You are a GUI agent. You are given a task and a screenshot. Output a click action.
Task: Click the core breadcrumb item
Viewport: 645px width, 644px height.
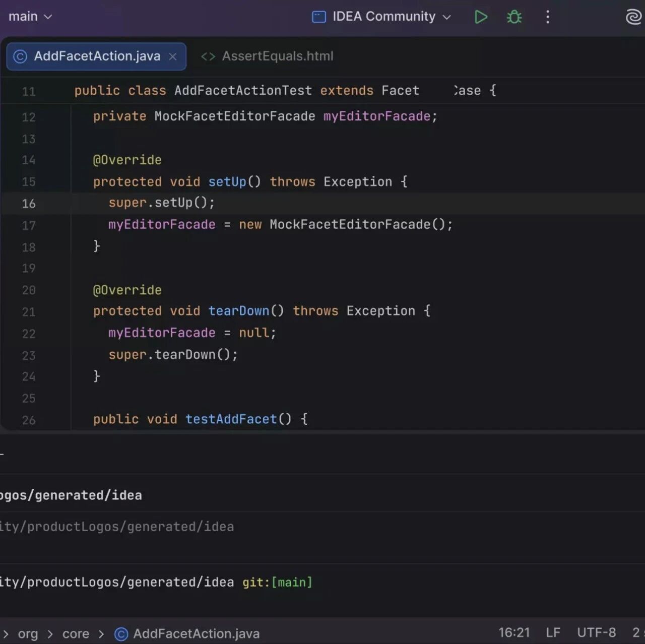point(76,634)
